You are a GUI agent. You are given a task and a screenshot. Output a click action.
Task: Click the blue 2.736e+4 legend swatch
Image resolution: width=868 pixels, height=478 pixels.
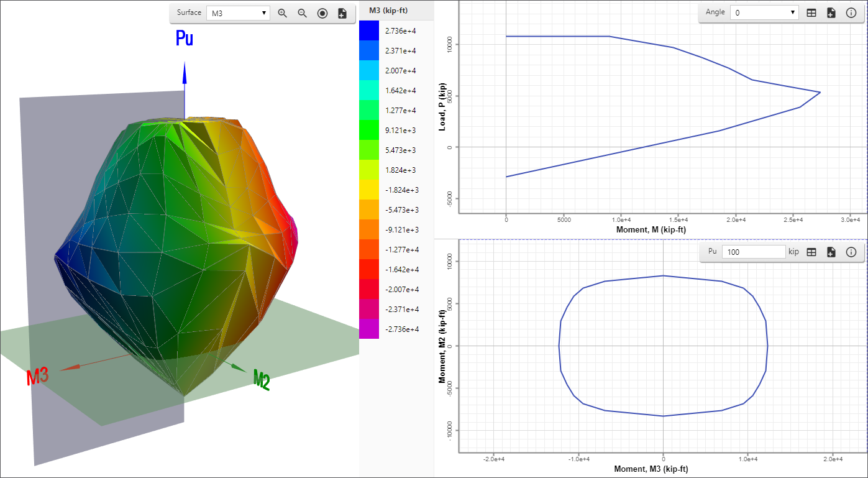coord(368,30)
